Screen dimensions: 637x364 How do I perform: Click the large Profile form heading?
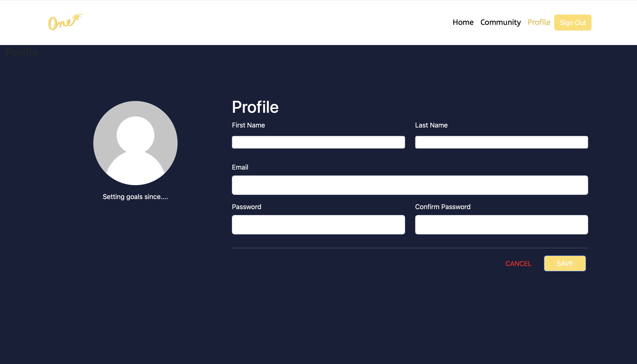[255, 107]
